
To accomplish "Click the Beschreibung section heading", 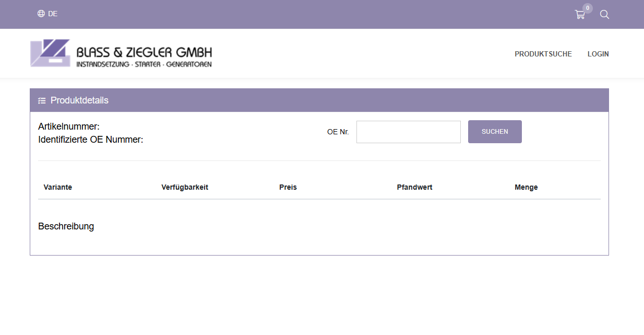I will coord(66,226).
